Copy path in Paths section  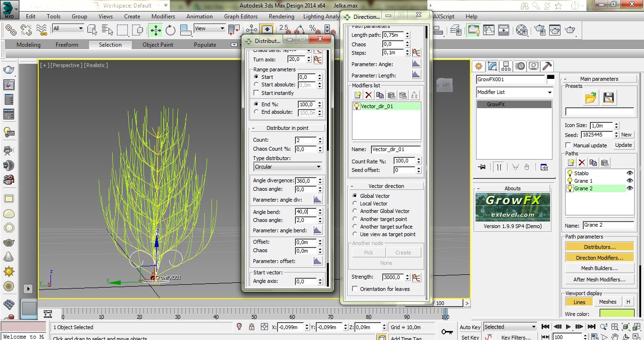coord(594,162)
